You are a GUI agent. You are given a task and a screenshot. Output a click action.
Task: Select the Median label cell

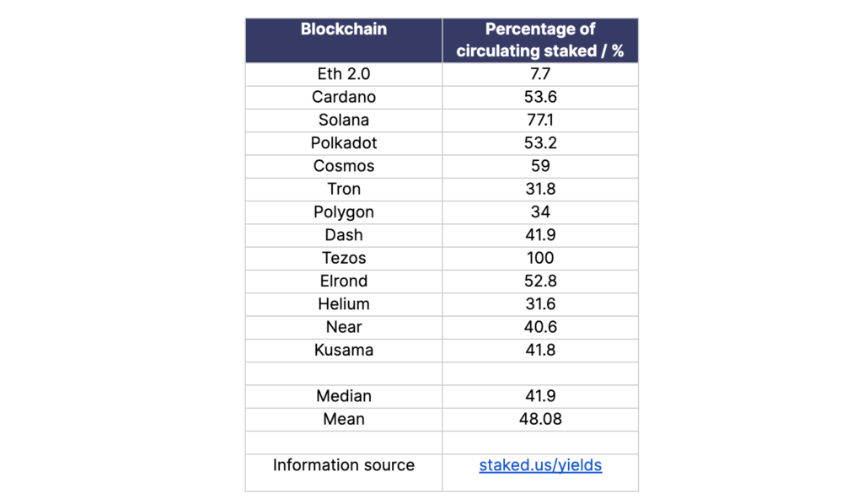[344, 396]
